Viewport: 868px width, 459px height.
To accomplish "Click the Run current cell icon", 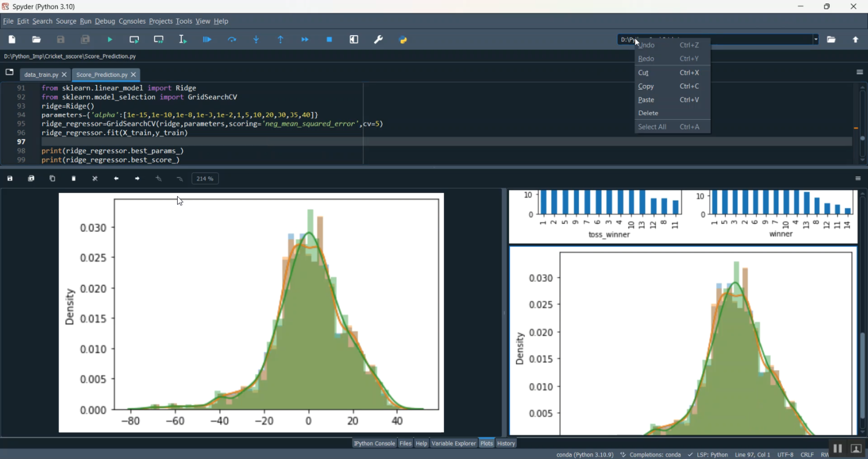I will click(134, 40).
